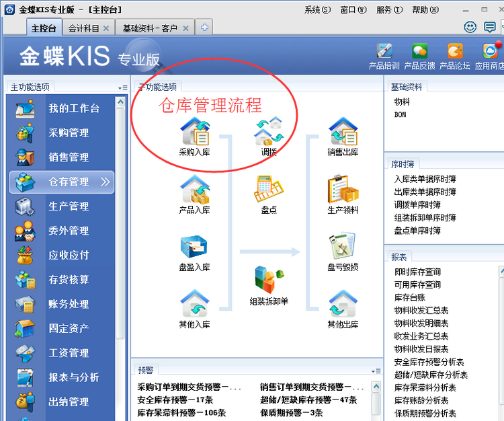The height and width of the screenshot is (421, 504).
Task: Open the 即时库存查询 report link
Action: tap(417, 272)
